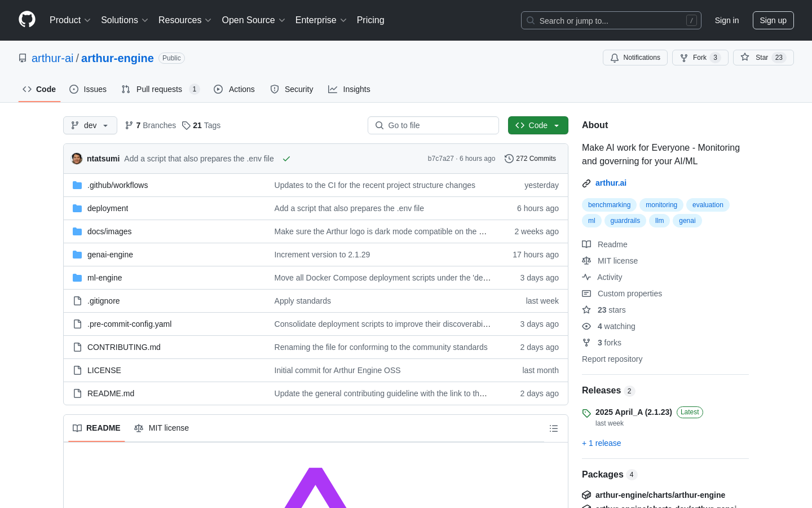Click the tag icon of release 2025 April_A
This screenshot has height=508, width=812.
pyautogui.click(x=586, y=413)
